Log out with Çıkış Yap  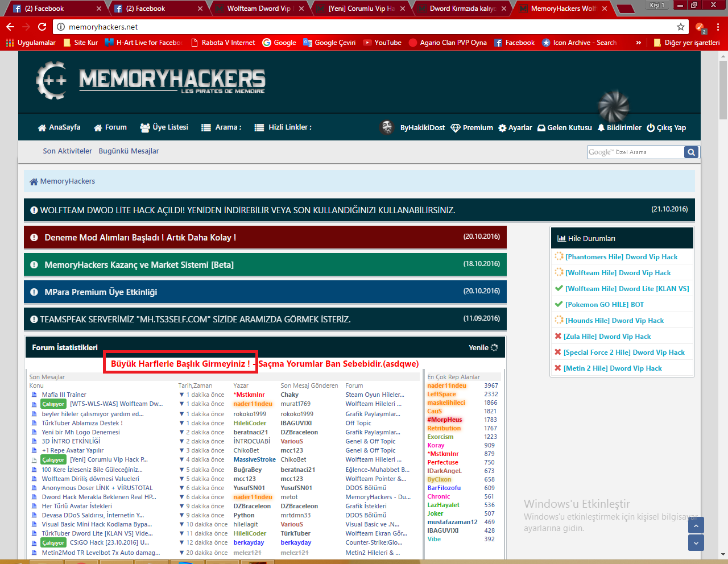click(666, 128)
